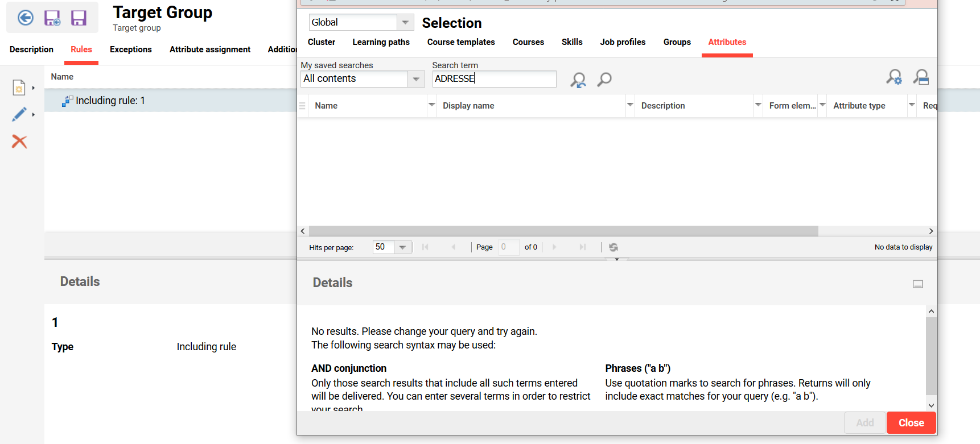The width and height of the screenshot is (980, 444).
Task: Click the purple save floppy icon
Action: coord(79,18)
